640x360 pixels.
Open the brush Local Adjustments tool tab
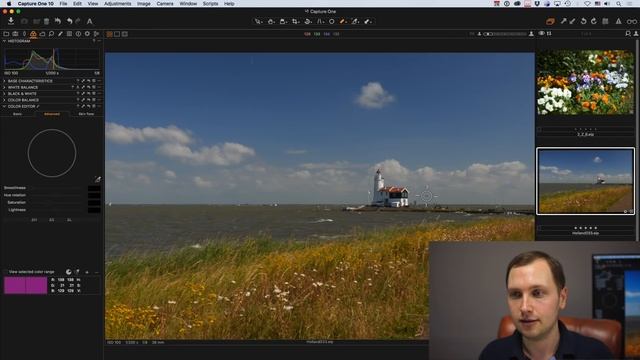60,34
